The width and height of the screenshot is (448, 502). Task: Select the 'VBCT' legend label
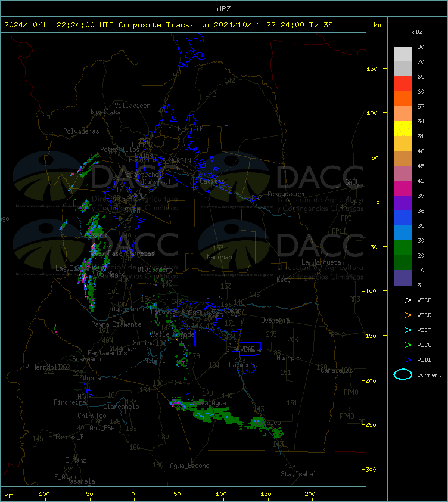(424, 330)
